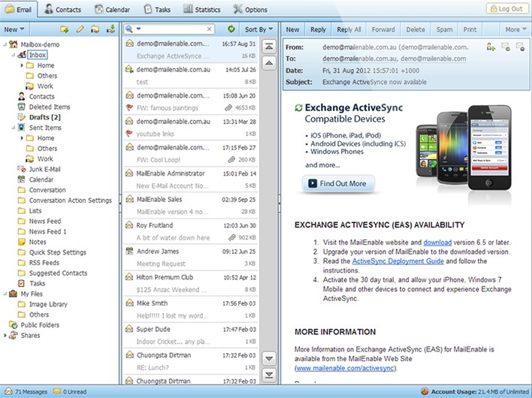Click attachment paperclip on Roy Fruitland message
The width and height of the screenshot is (532, 398).
[x=231, y=237]
